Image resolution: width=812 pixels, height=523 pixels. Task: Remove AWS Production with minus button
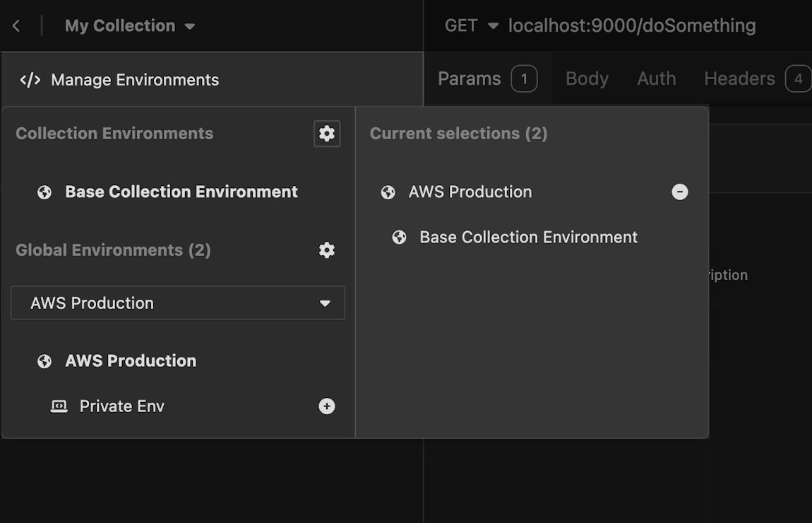click(679, 192)
